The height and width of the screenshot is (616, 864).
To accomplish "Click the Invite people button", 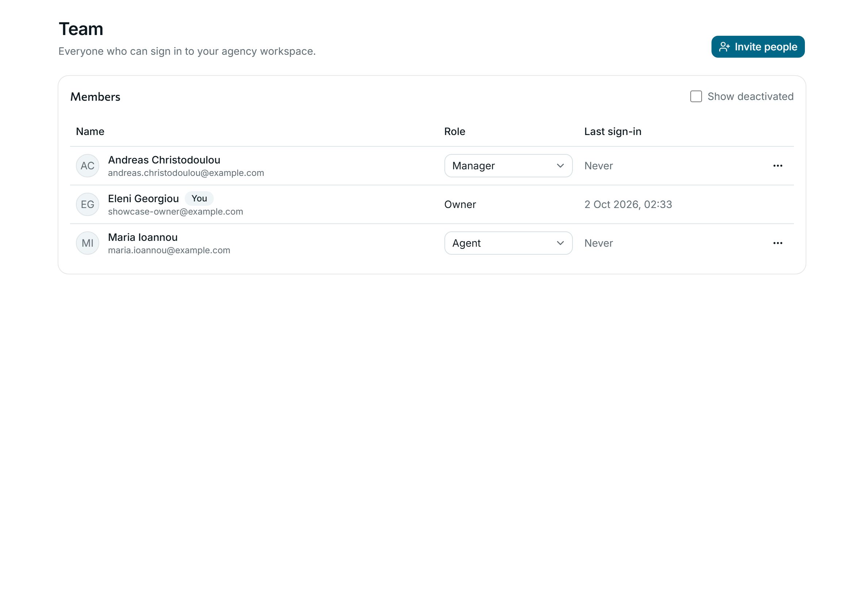I will 757,47.
